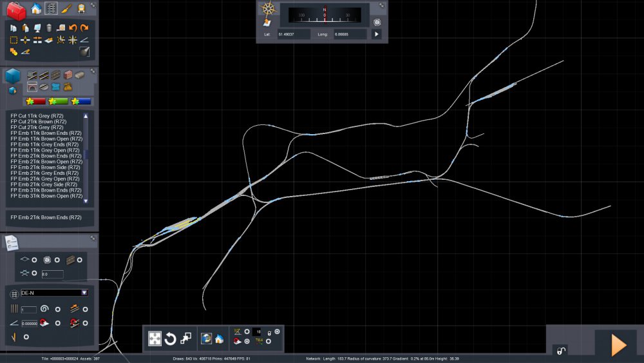Enable the spiral option radio button
The image size is (644, 363).
[x=57, y=309]
